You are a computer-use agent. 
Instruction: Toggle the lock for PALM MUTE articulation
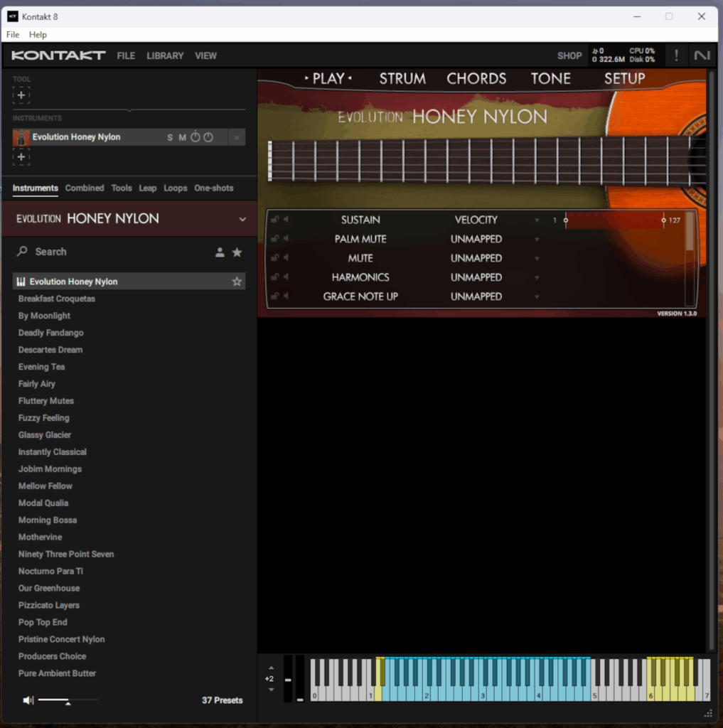pos(274,239)
